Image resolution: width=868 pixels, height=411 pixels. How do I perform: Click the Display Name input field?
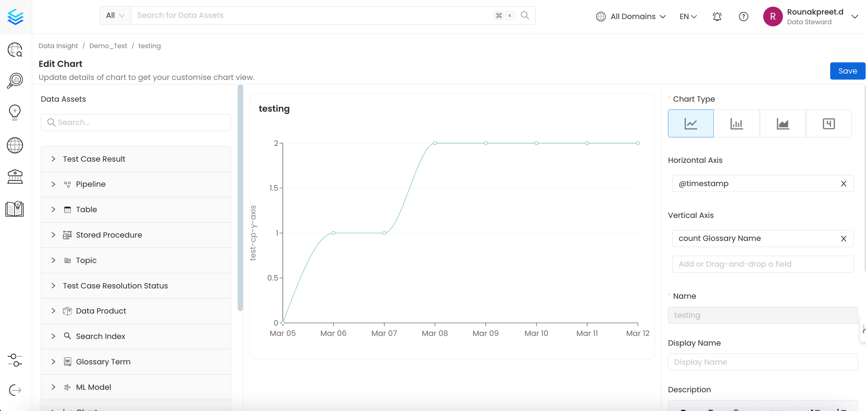pyautogui.click(x=762, y=361)
